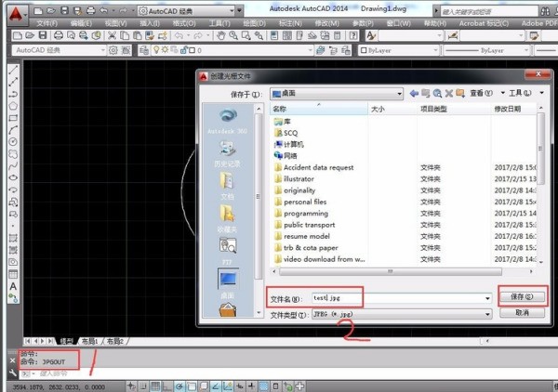Click the 保存 save button
The height and width of the screenshot is (392, 558).
[x=521, y=297]
